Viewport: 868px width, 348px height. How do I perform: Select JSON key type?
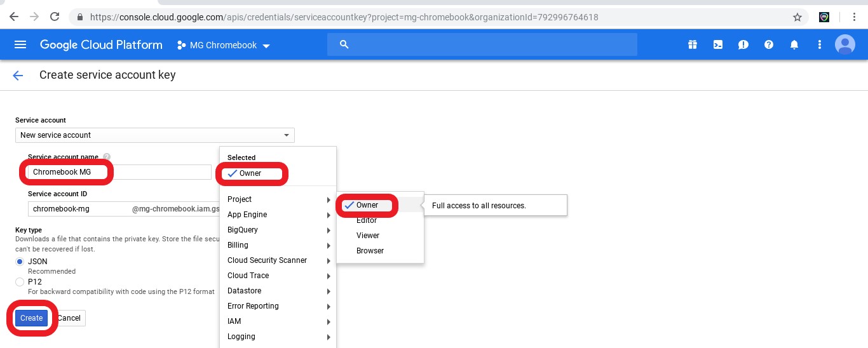pyautogui.click(x=20, y=262)
